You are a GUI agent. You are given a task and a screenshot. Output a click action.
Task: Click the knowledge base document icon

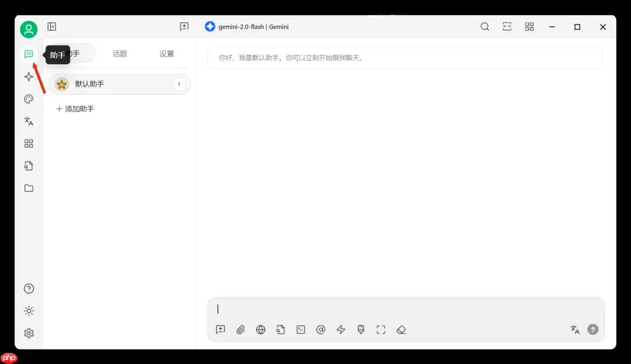click(x=280, y=330)
